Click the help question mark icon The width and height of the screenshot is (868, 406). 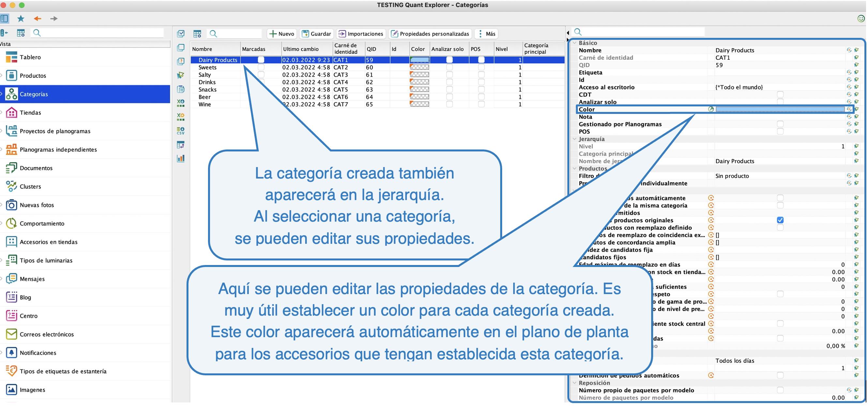(x=181, y=61)
